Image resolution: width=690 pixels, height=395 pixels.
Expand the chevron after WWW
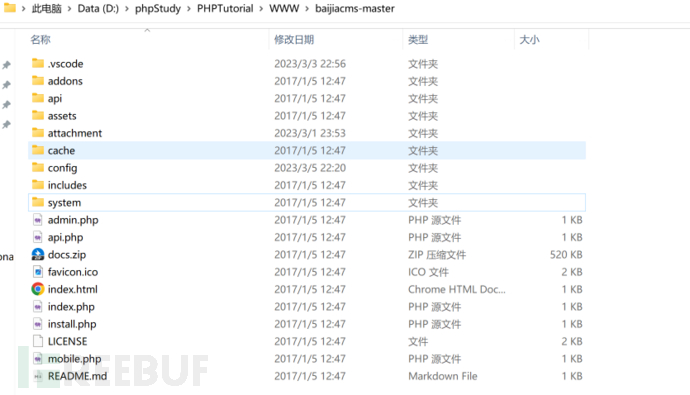[307, 9]
